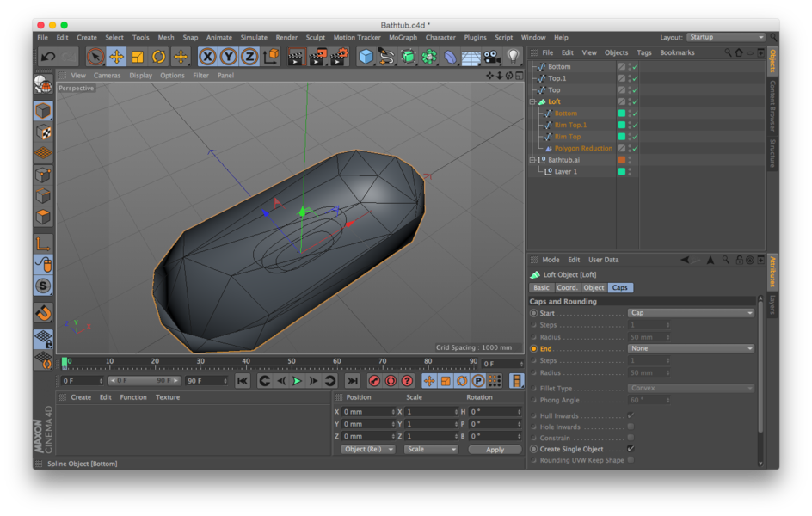812x516 pixels.
Task: Activate the Move tool
Action: pyautogui.click(x=116, y=57)
